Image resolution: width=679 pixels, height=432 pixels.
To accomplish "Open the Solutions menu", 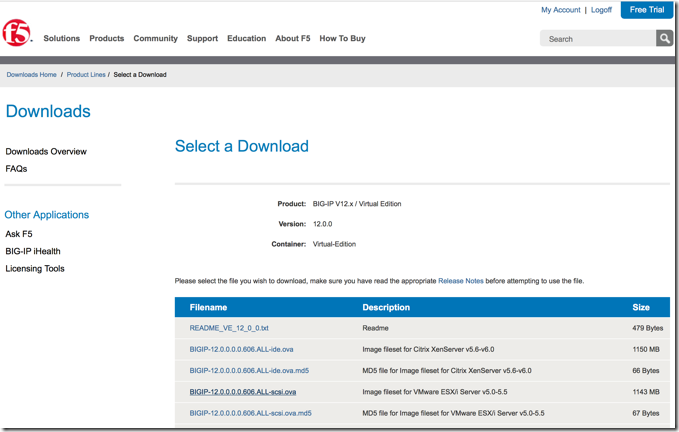I will point(61,39).
